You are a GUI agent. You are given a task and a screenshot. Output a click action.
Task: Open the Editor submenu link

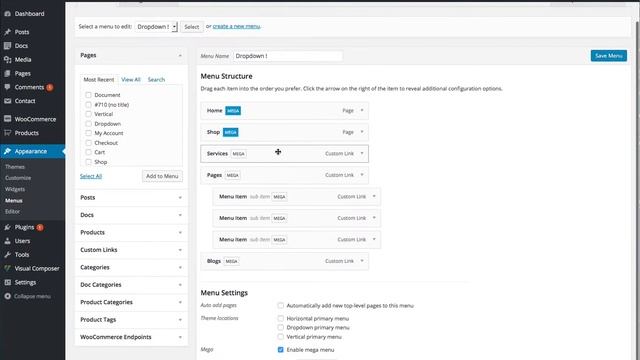(x=12, y=211)
